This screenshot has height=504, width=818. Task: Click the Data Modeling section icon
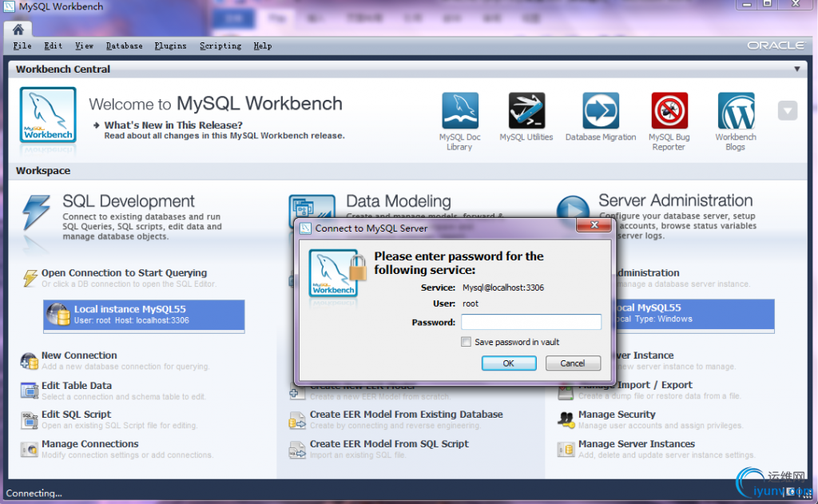click(312, 208)
